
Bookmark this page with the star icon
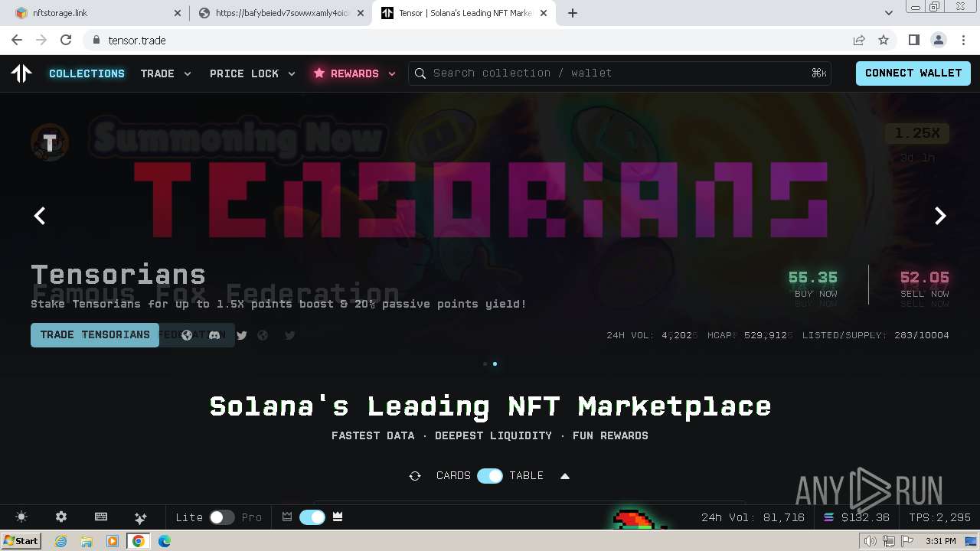pyautogui.click(x=884, y=40)
